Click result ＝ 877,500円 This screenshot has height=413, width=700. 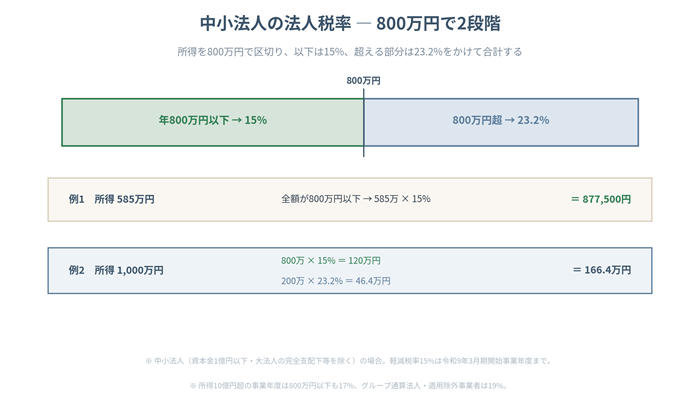tap(601, 199)
